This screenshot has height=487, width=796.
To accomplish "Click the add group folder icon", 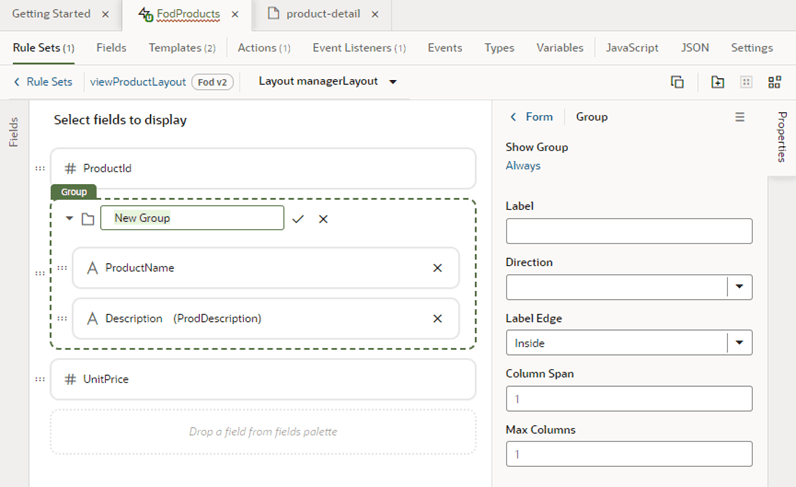I will (x=717, y=82).
